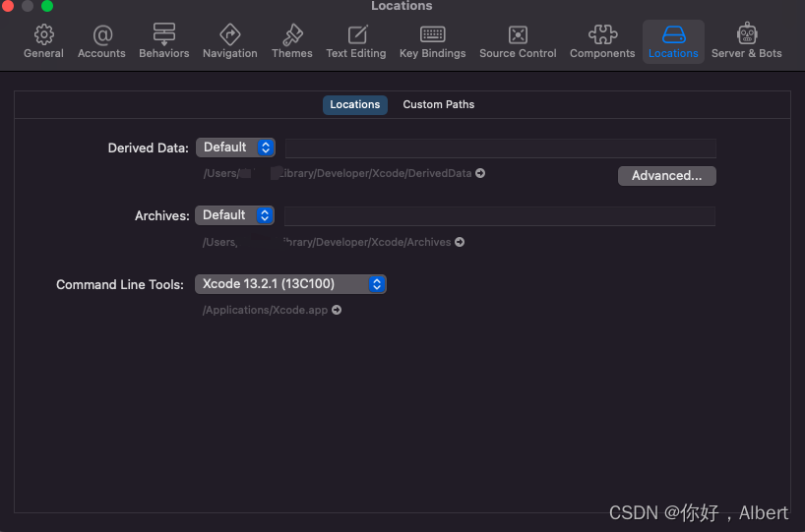Open the General preferences pane

coord(43,41)
